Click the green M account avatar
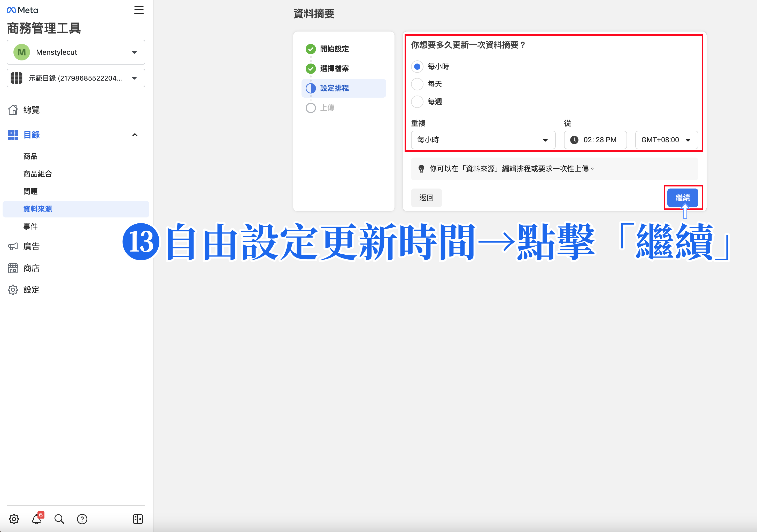757x532 pixels. [x=22, y=52]
